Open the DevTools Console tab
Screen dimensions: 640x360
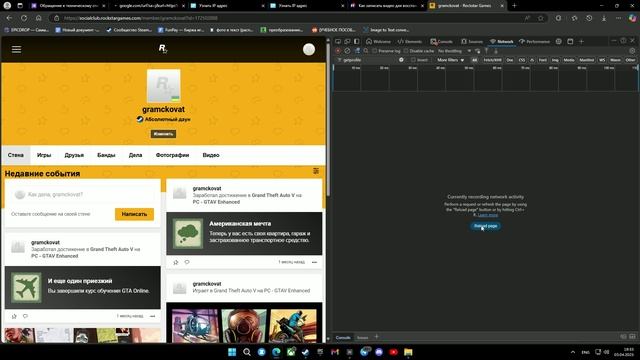(x=442, y=41)
